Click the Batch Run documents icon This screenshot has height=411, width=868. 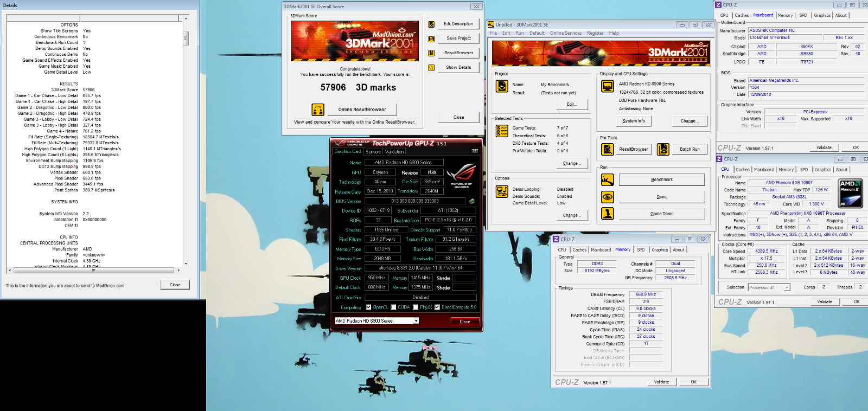tap(663, 149)
